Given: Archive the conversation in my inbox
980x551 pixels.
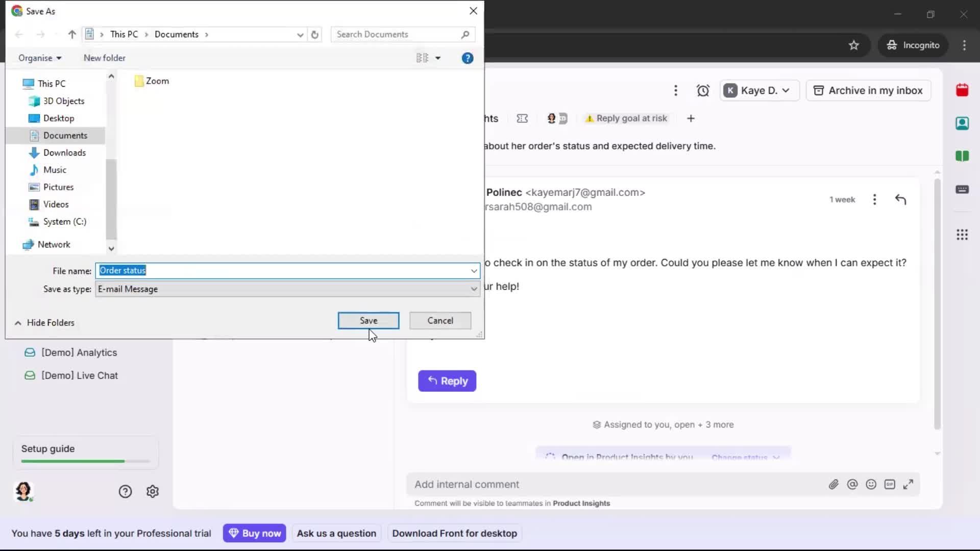Looking at the screenshot, I should (868, 90).
